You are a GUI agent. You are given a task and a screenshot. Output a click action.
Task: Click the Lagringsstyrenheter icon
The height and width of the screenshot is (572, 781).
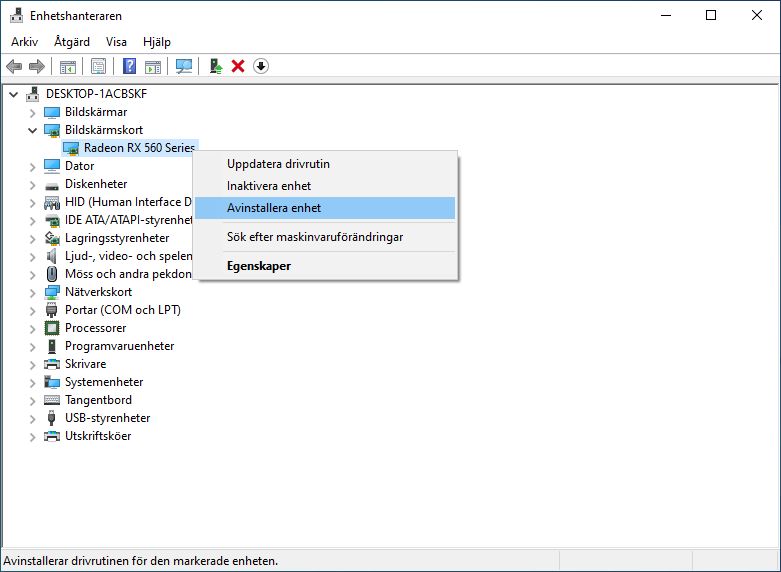click(52, 238)
